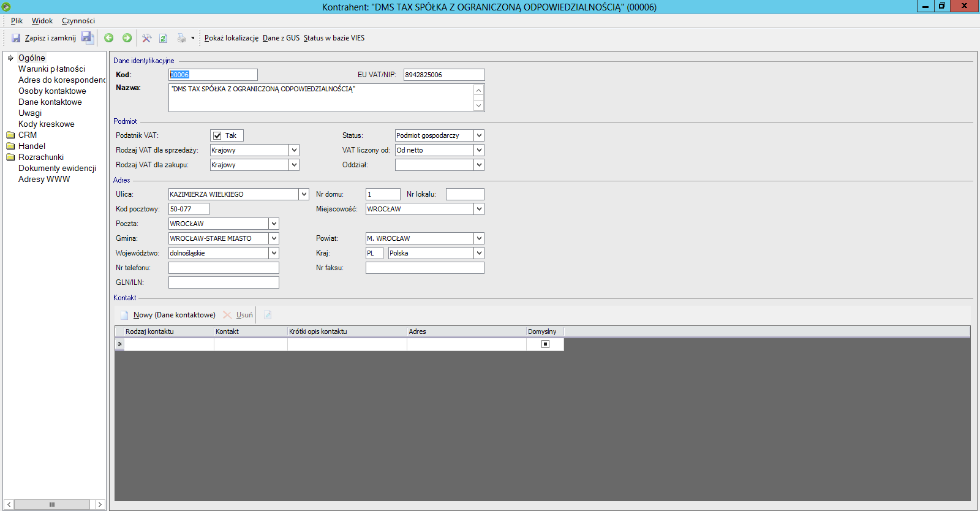Select Osoby kontaktowe tree item
The image size is (980, 511).
tap(52, 91)
